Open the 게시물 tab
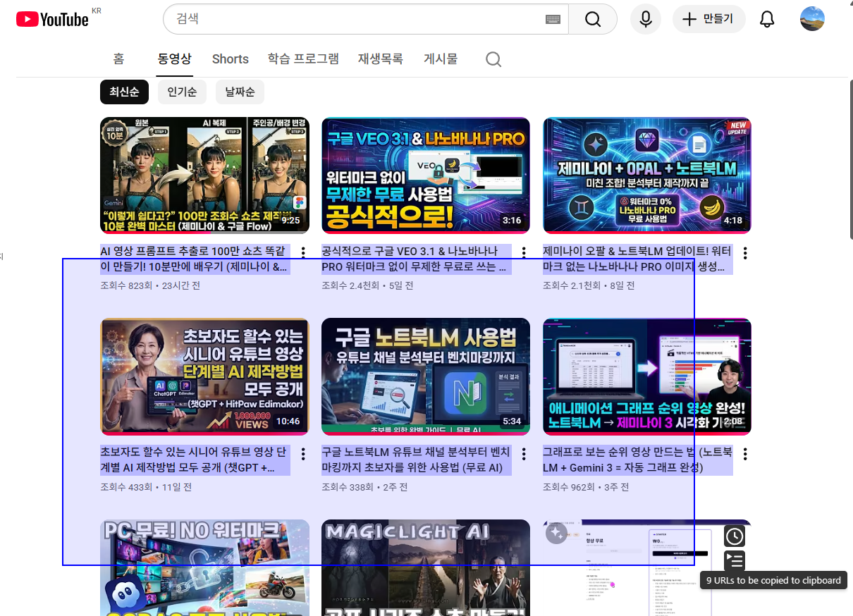Image resolution: width=853 pixels, height=616 pixels. click(x=441, y=59)
